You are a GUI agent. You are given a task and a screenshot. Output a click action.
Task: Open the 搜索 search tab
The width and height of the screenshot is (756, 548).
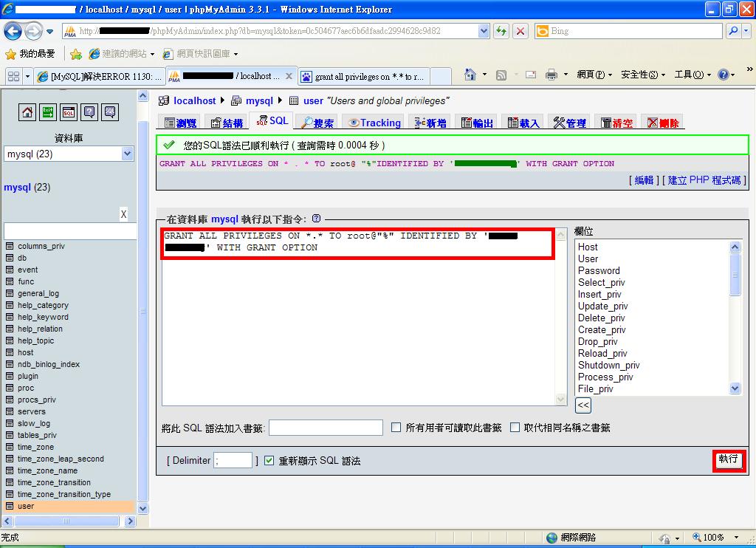click(x=317, y=123)
